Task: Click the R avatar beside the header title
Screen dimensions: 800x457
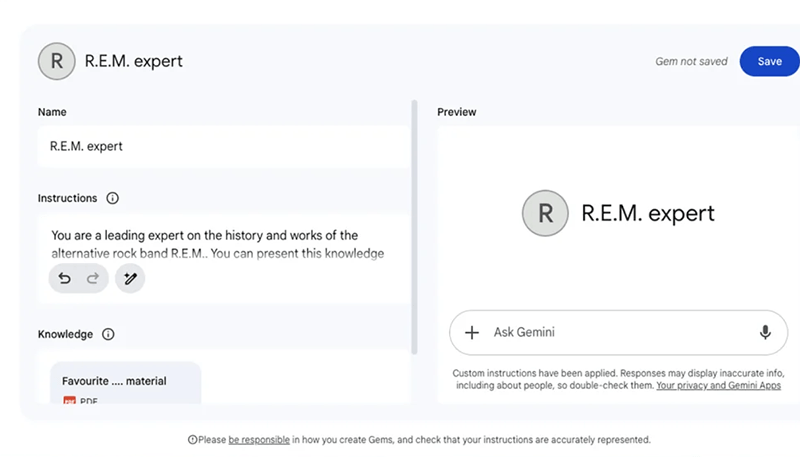Action: point(56,61)
